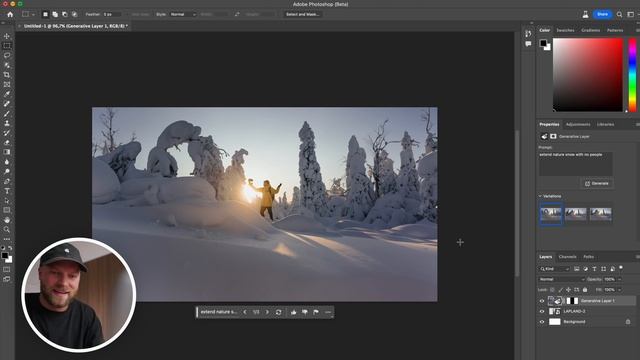Viewport: 640px width, 360px height.
Task: Select the Rectangle shape tool
Action: (7, 210)
